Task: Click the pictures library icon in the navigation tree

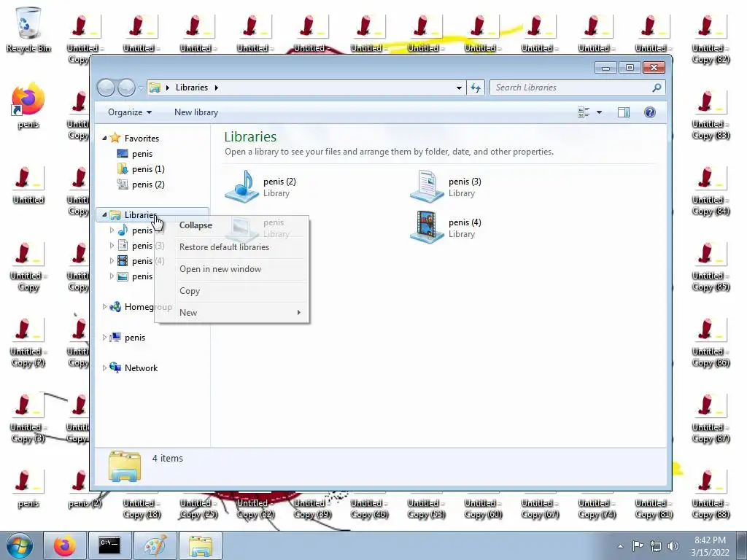Action: (x=123, y=276)
